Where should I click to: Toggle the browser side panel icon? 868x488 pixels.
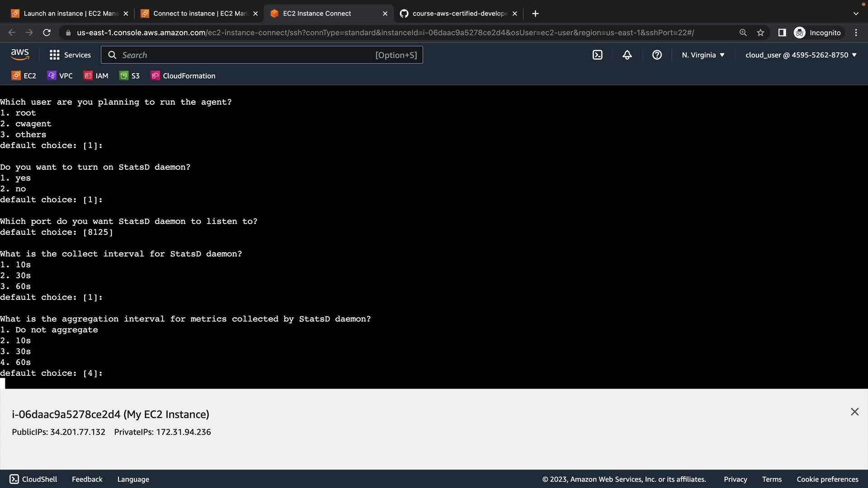pyautogui.click(x=782, y=33)
